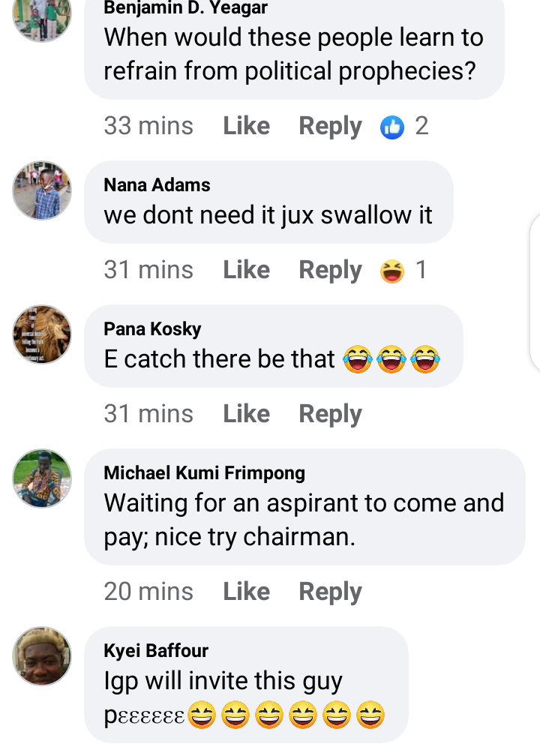Image resolution: width=540 pixels, height=756 pixels.
Task: Reply to Nana Adams' comment
Action: pyautogui.click(x=330, y=270)
